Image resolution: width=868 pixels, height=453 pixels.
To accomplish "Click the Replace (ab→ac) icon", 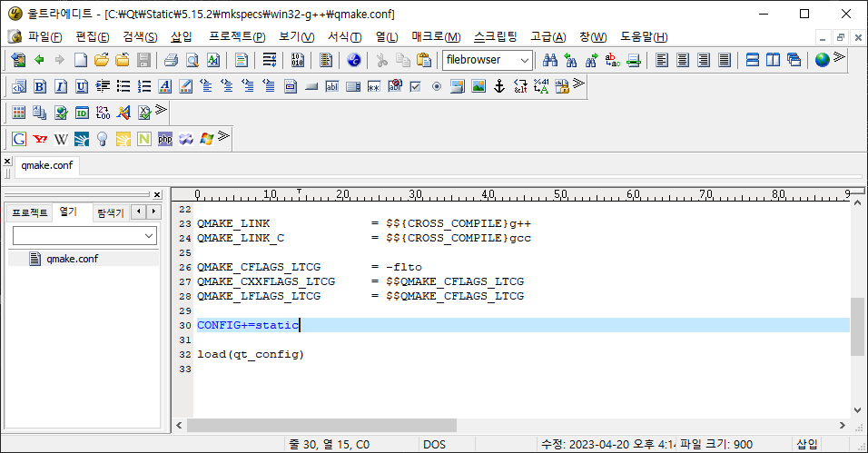I will tap(613, 60).
